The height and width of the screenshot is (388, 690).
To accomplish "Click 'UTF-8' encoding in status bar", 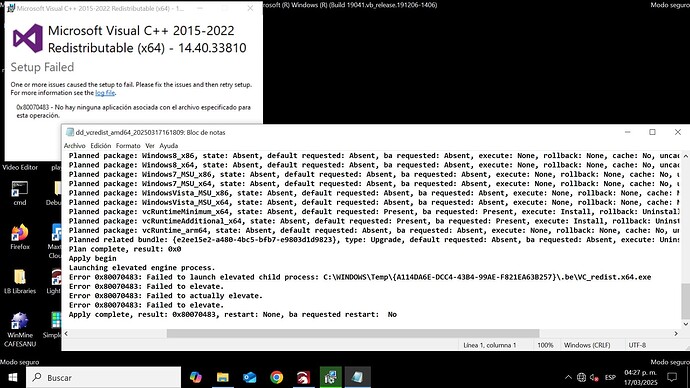I will coord(637,345).
